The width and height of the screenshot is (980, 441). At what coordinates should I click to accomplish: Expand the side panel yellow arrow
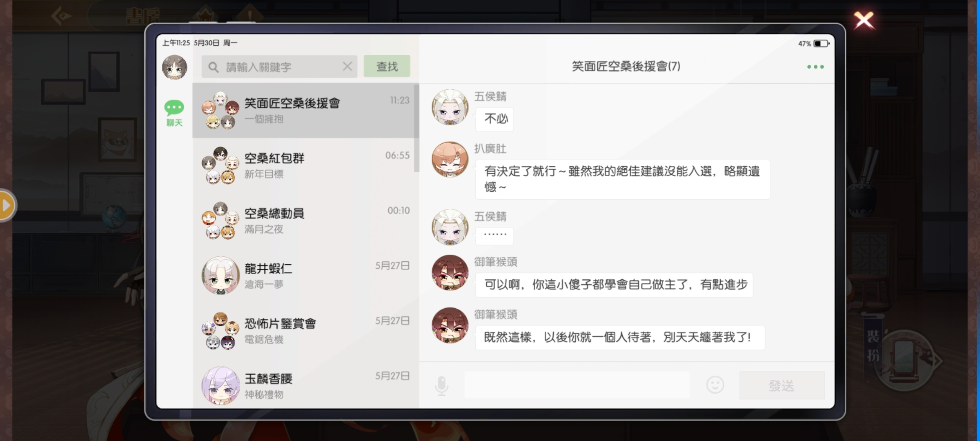[6, 205]
